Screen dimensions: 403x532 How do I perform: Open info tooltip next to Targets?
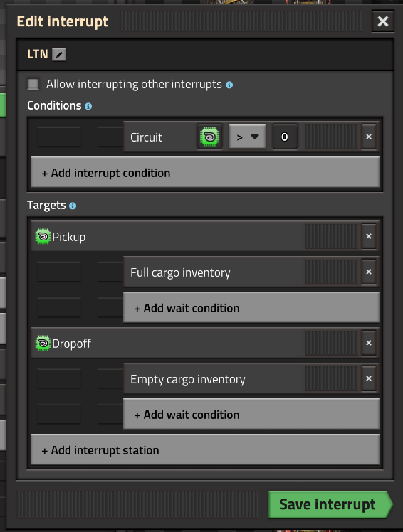click(73, 206)
